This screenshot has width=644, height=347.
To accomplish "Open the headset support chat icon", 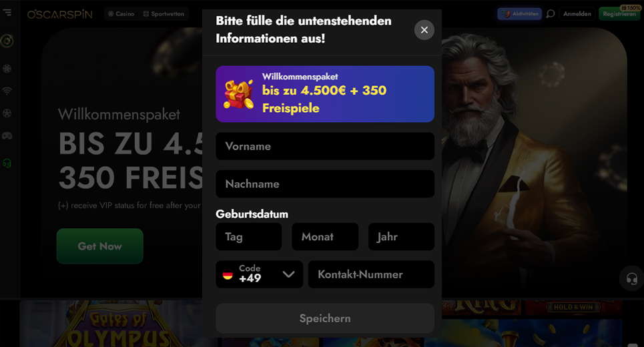I will 632,279.
